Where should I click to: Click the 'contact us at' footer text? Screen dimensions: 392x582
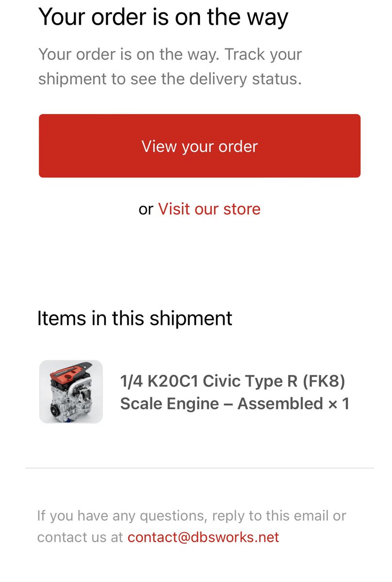click(x=80, y=537)
